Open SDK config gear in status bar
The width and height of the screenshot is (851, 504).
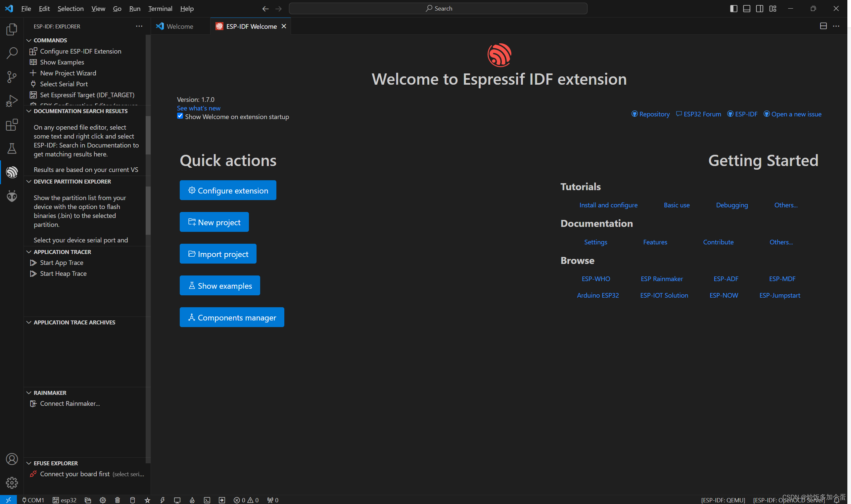(103, 500)
